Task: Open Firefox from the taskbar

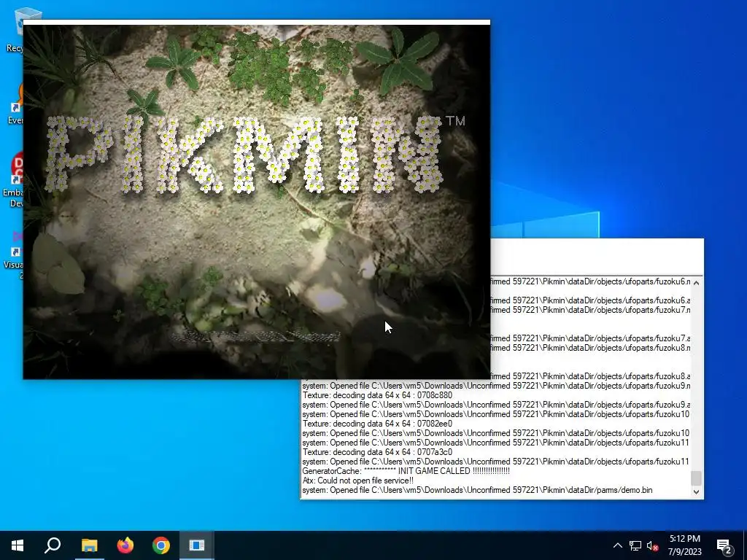Action: 125,545
